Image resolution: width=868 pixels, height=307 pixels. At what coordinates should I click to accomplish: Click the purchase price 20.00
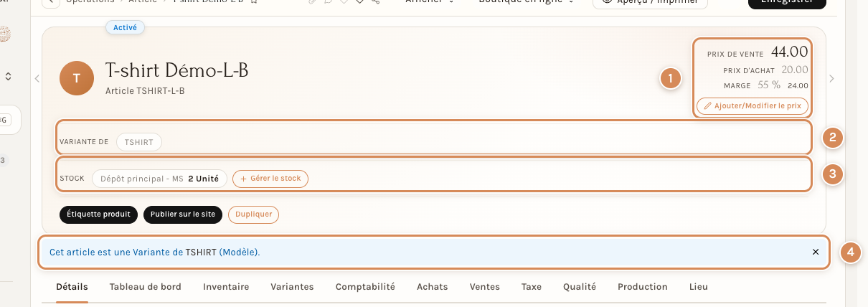click(x=795, y=70)
